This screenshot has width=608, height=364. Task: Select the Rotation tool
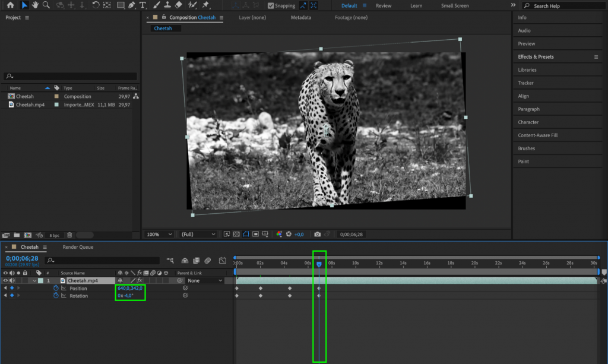click(96, 5)
